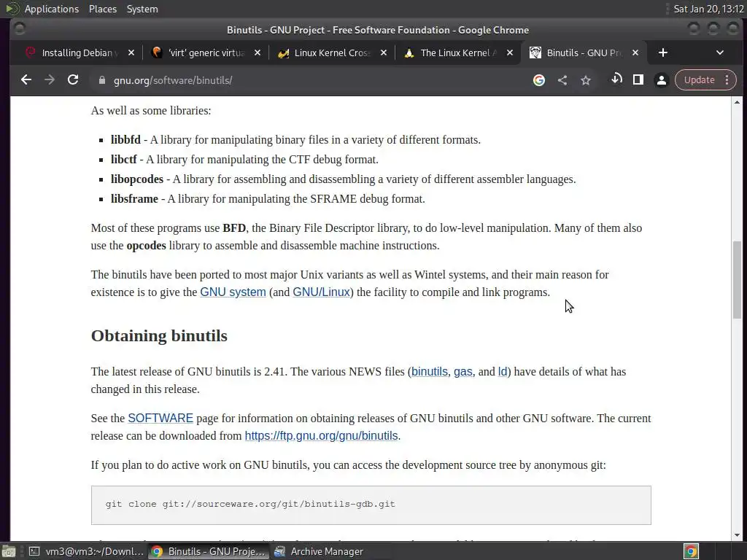Click the scrollbar up arrow
The height and width of the screenshot is (560, 747).
pos(737,102)
